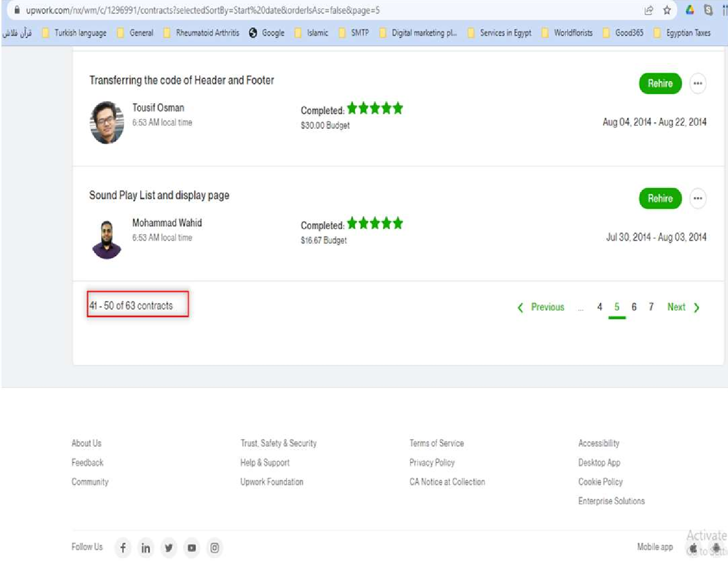Click Tousif Osman's profile photo
Image resolution: width=728 pixels, height=562 pixels.
click(x=107, y=122)
